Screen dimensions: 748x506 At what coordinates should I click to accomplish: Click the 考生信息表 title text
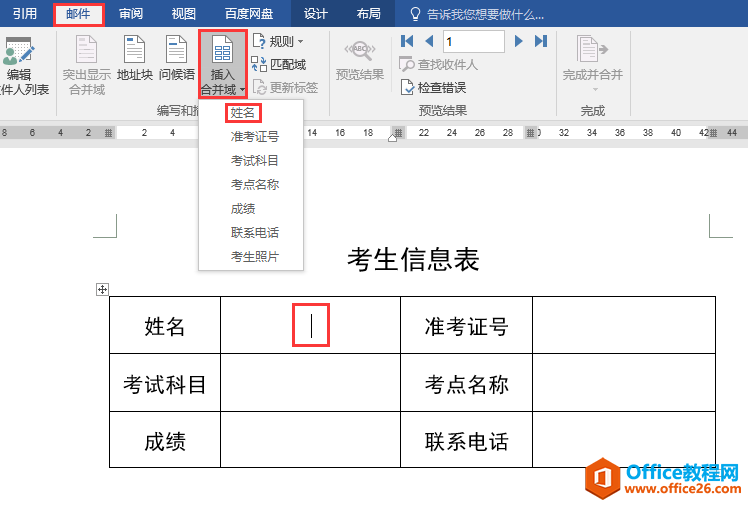coord(413,260)
